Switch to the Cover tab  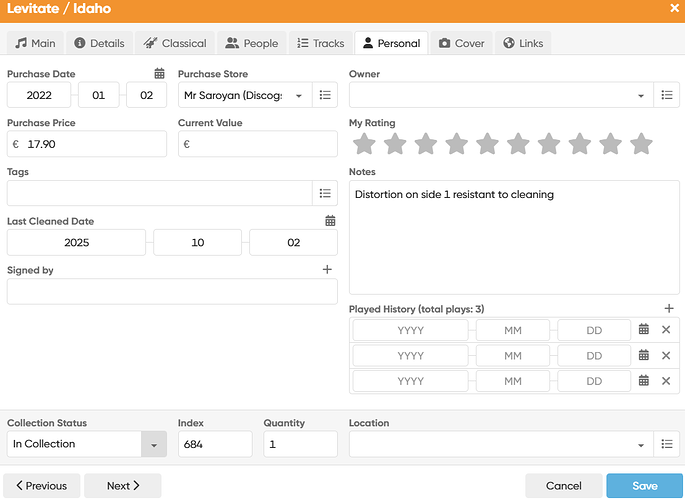coord(461,43)
